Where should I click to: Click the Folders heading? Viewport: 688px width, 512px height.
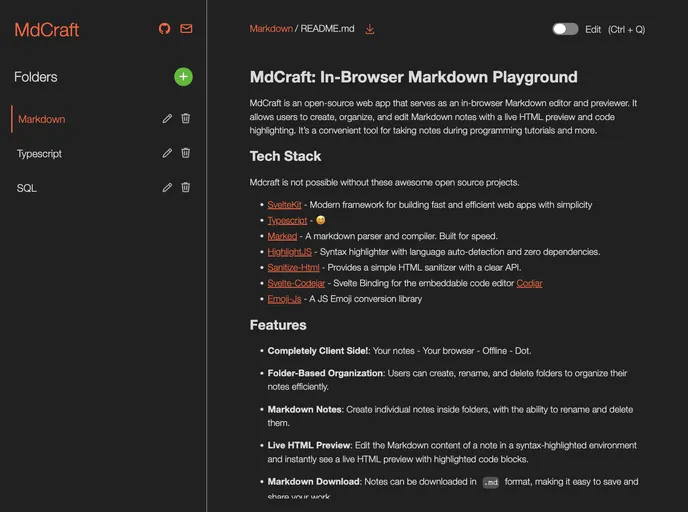(x=36, y=77)
